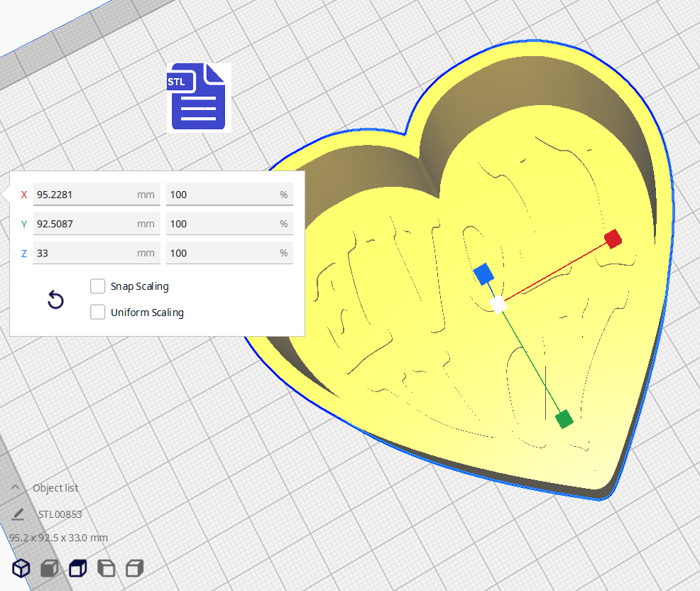Screen dimensions: 700x591
Task: Switch to the right side view cube
Action: pos(134,568)
